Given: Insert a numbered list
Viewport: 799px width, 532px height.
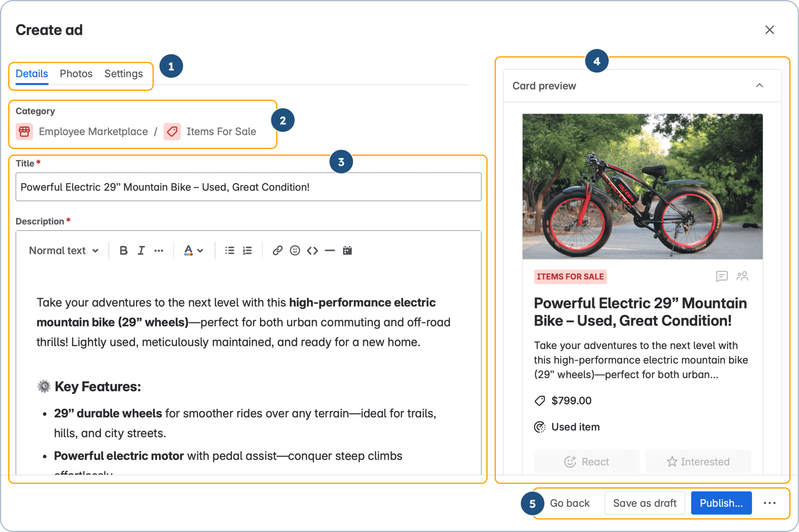Looking at the screenshot, I should click(247, 250).
